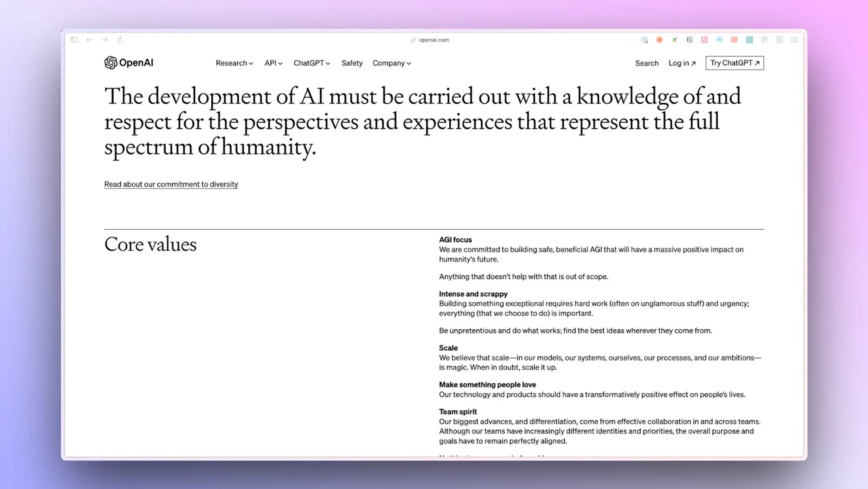The width and height of the screenshot is (868, 489).
Task: Go forward with the browser forward arrow
Action: 105,40
